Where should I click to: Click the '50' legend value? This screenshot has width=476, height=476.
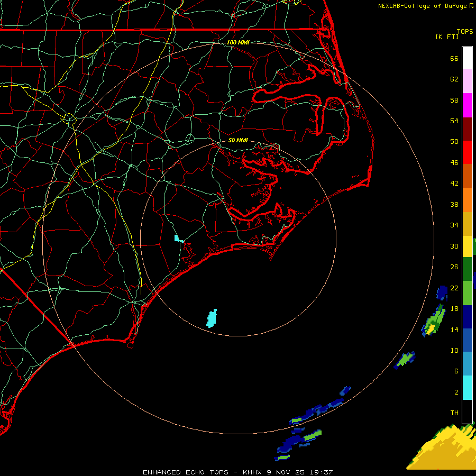(x=454, y=141)
